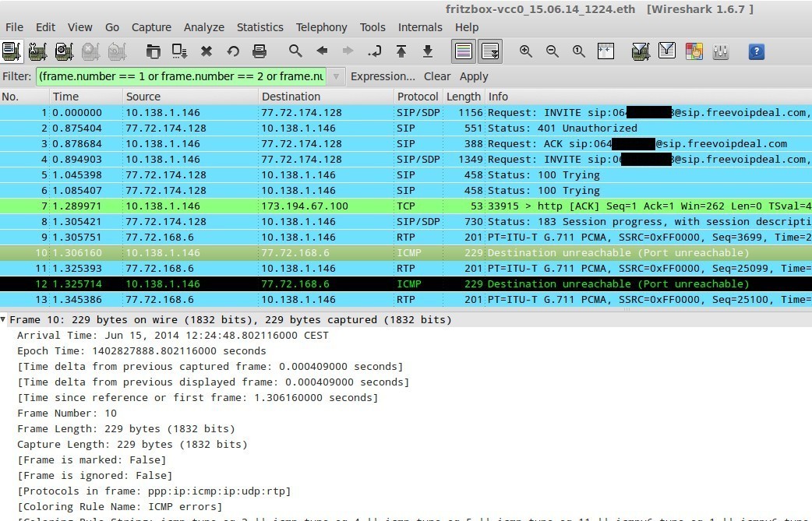Screen dimensions: 812x521
Task: Go to packet number icon
Action: [374, 51]
